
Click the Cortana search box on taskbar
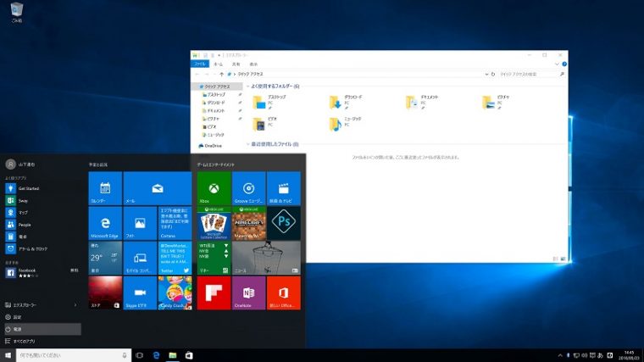[74, 355]
